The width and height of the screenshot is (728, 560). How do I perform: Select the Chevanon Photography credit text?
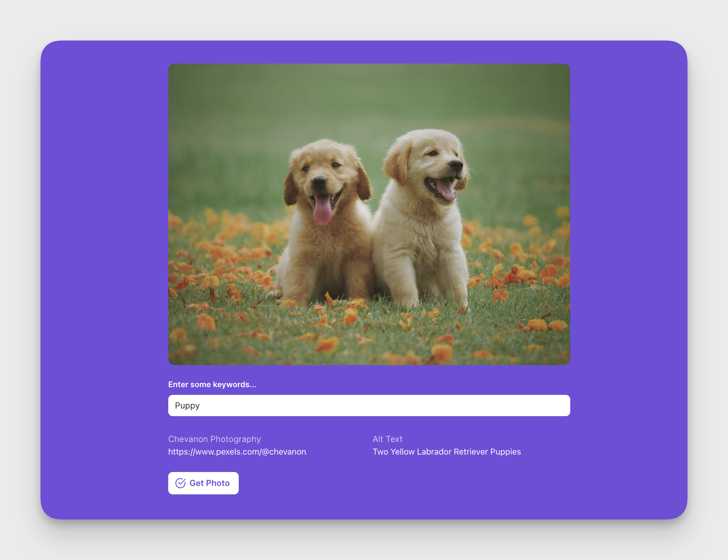214,439
